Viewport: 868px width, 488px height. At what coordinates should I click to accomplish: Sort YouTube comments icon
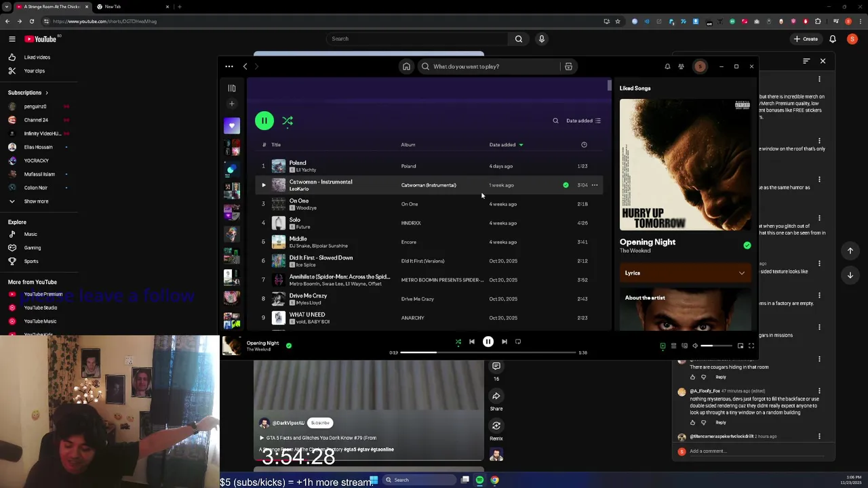tap(806, 61)
